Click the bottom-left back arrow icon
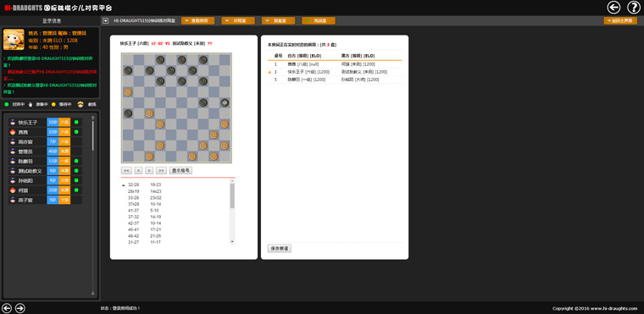Viewport: 644px width, 314px height. click(x=7, y=308)
